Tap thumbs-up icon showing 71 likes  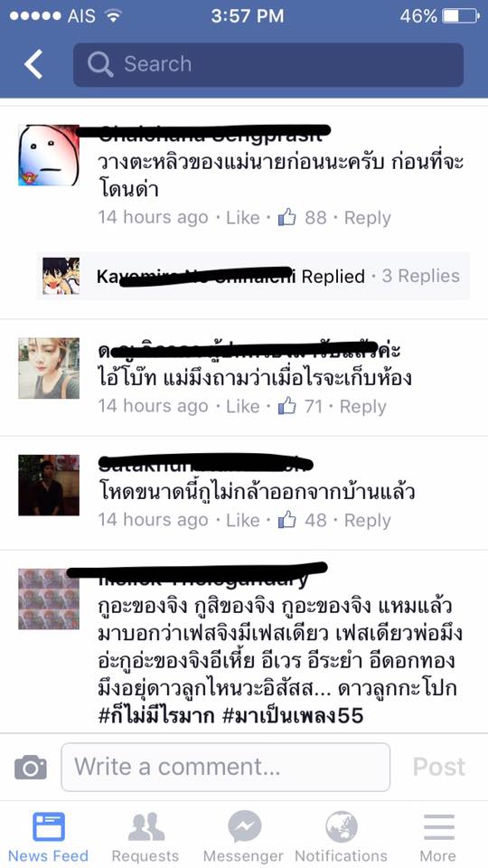pos(286,406)
